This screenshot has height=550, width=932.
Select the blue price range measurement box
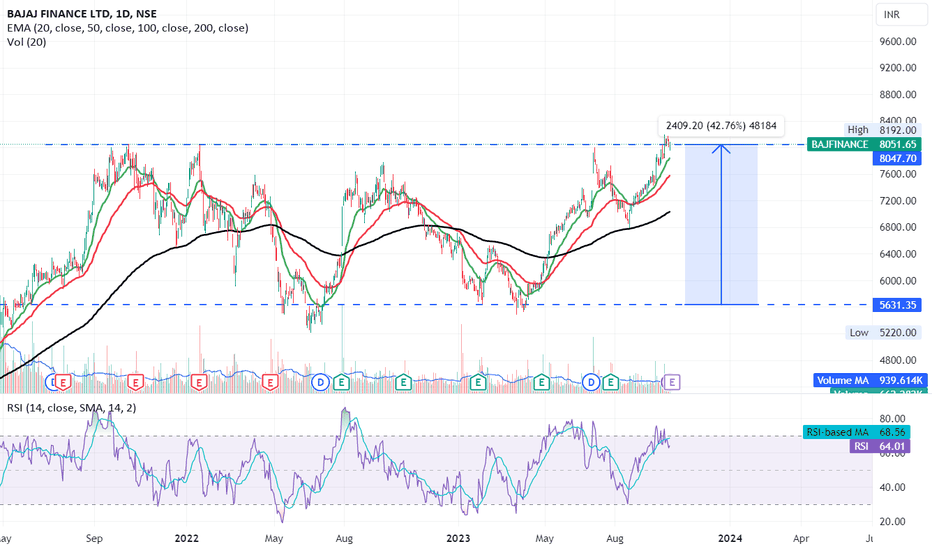click(x=721, y=225)
